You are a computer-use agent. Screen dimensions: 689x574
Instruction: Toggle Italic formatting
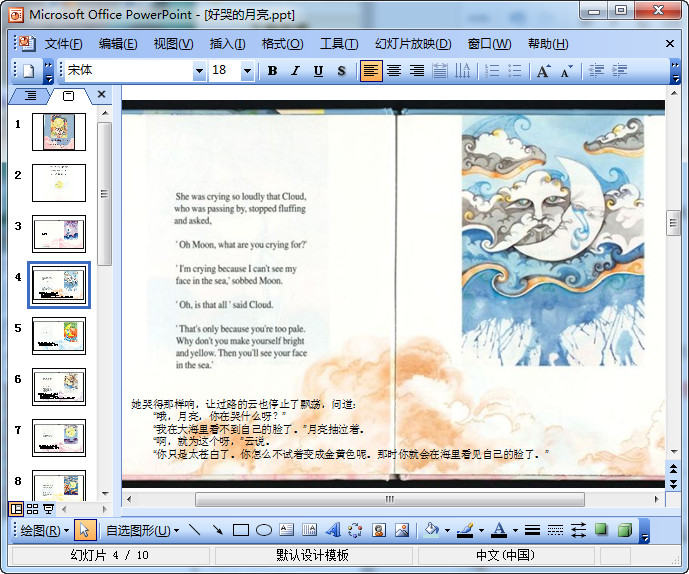coord(295,71)
